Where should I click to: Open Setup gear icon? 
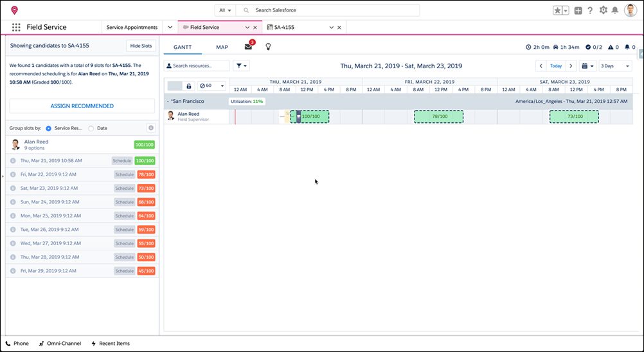pyautogui.click(x=603, y=10)
